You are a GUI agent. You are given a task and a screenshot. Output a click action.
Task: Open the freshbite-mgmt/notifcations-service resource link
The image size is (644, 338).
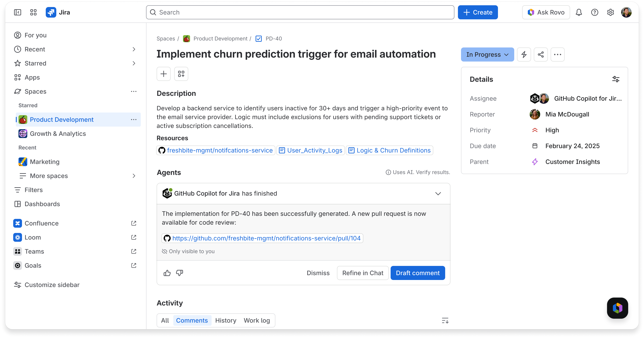click(216, 150)
